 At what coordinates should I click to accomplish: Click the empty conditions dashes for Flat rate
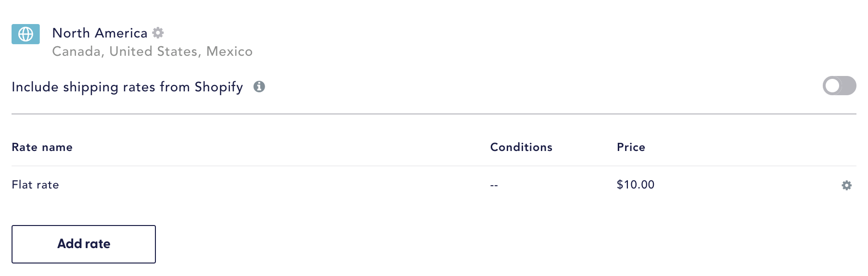494,185
